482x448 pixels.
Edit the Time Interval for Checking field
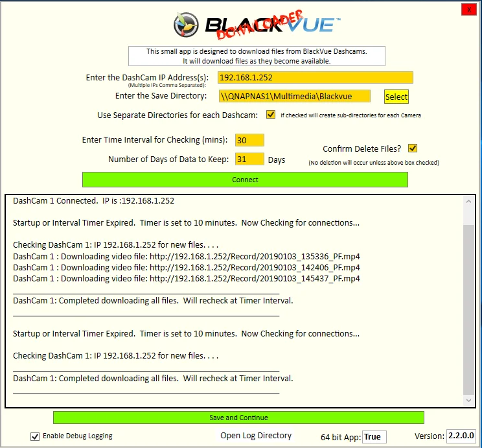point(249,140)
